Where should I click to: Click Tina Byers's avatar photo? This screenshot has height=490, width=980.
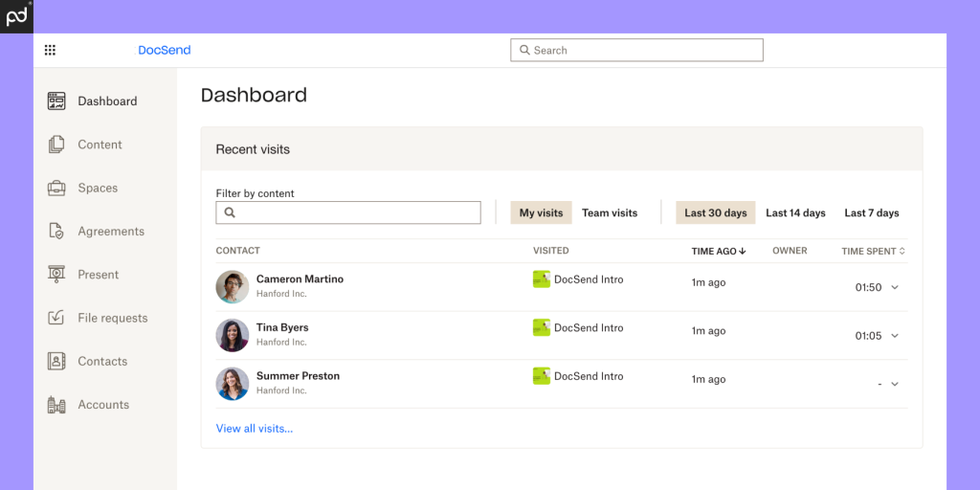233,335
